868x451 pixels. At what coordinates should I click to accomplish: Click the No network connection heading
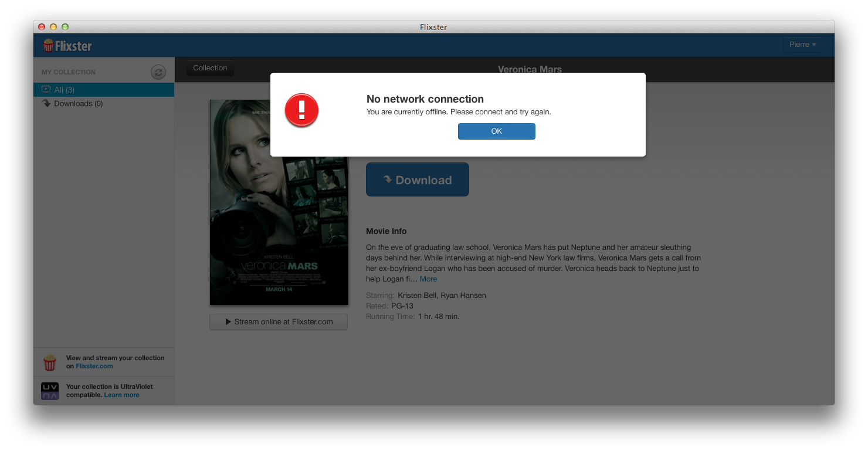pos(425,99)
